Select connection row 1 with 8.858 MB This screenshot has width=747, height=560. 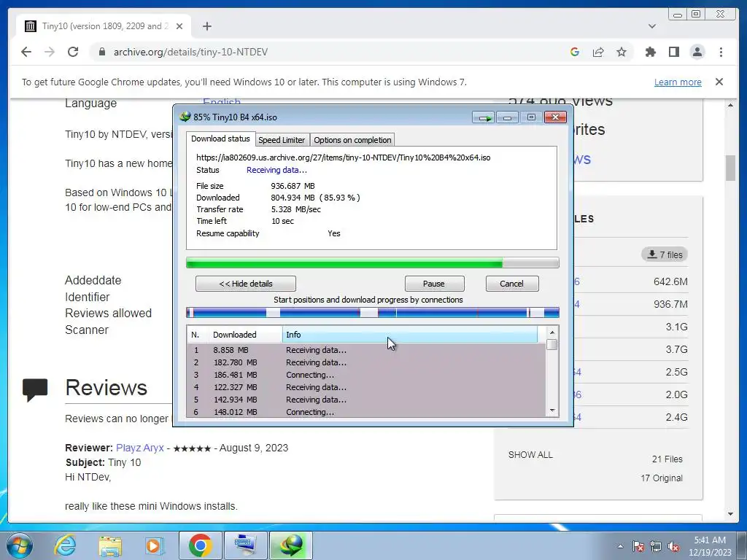coord(366,350)
